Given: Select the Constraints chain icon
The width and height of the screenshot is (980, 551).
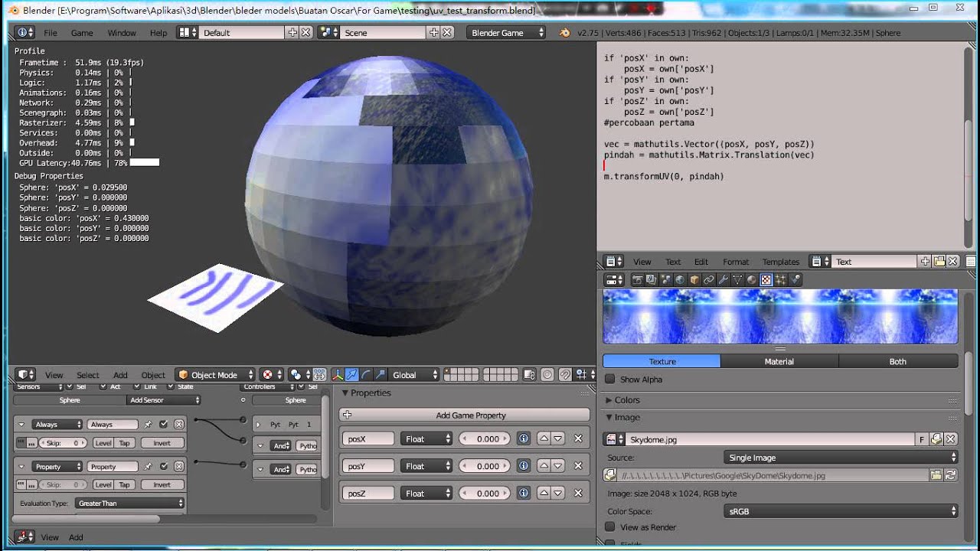Looking at the screenshot, I should (x=709, y=280).
